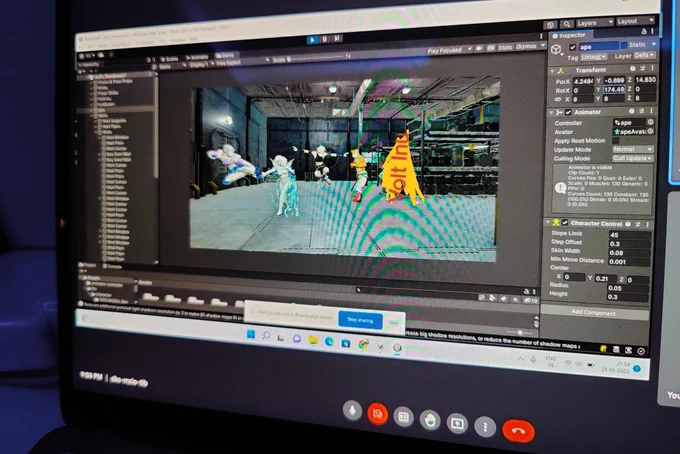Open the Layers dropdown
The width and height of the screenshot is (680, 454).
point(594,23)
